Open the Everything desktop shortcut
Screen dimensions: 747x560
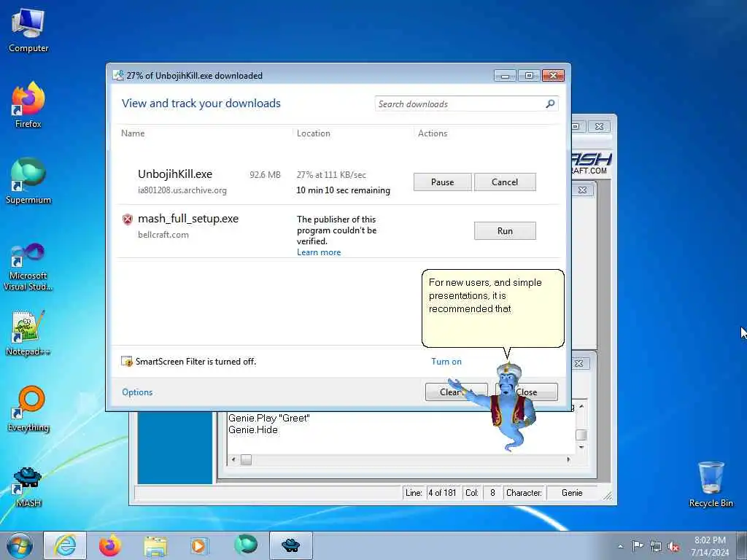28,408
